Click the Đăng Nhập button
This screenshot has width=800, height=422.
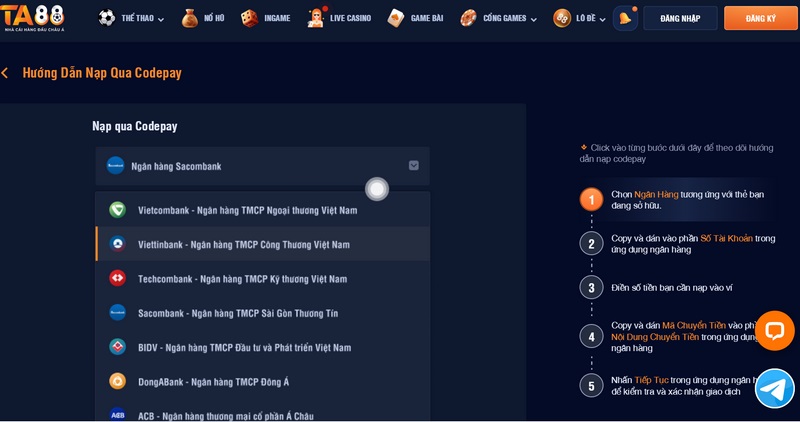680,18
